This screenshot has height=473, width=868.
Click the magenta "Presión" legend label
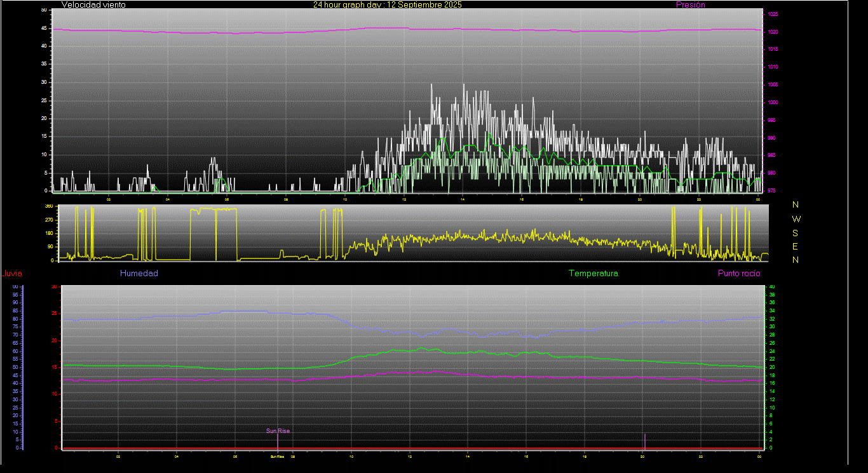tap(690, 5)
